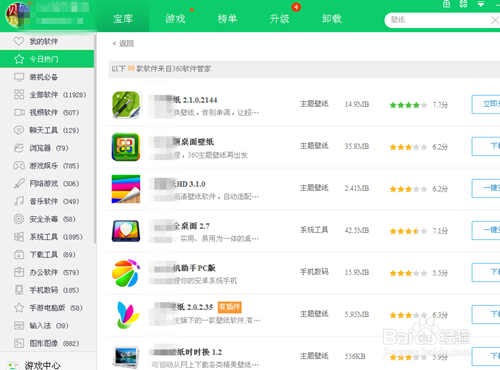Click the 一键 button for the 2.41MB app
This screenshot has height=370, width=500.
point(486,188)
